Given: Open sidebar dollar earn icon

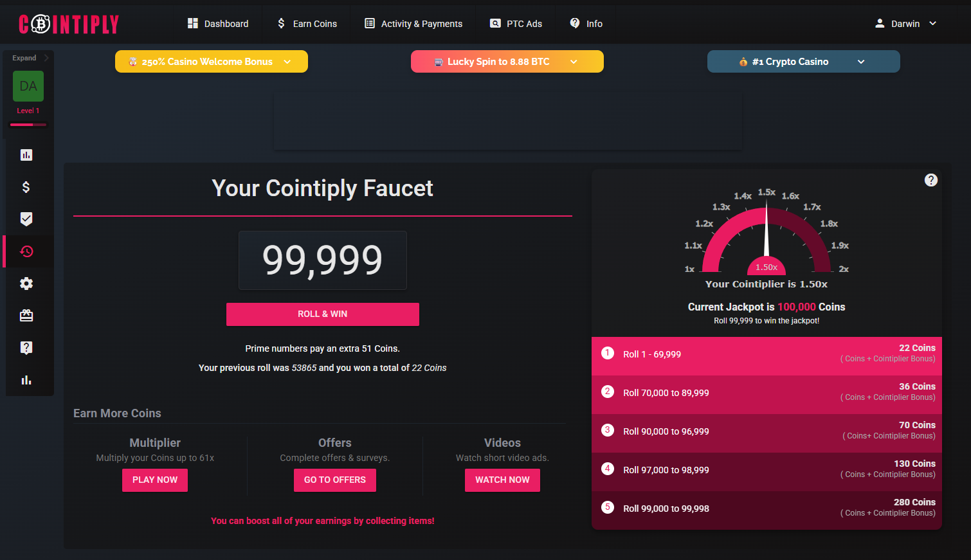Looking at the screenshot, I should coord(26,187).
